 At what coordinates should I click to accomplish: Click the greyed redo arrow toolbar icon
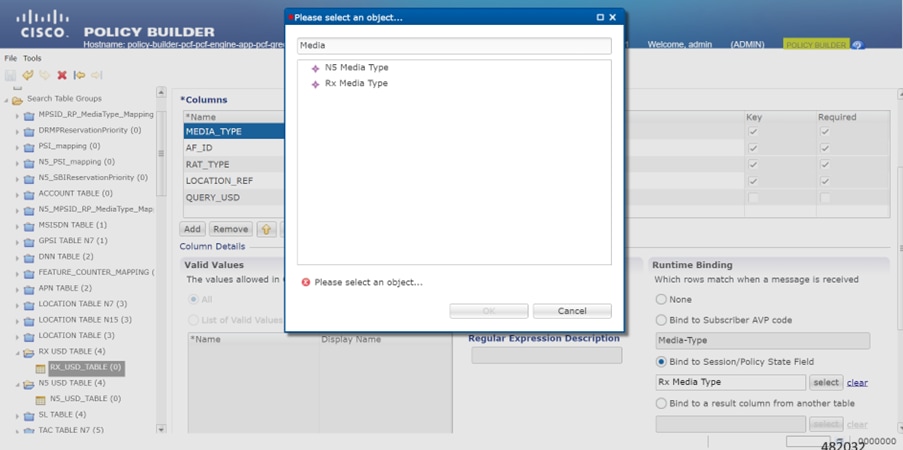[x=45, y=75]
